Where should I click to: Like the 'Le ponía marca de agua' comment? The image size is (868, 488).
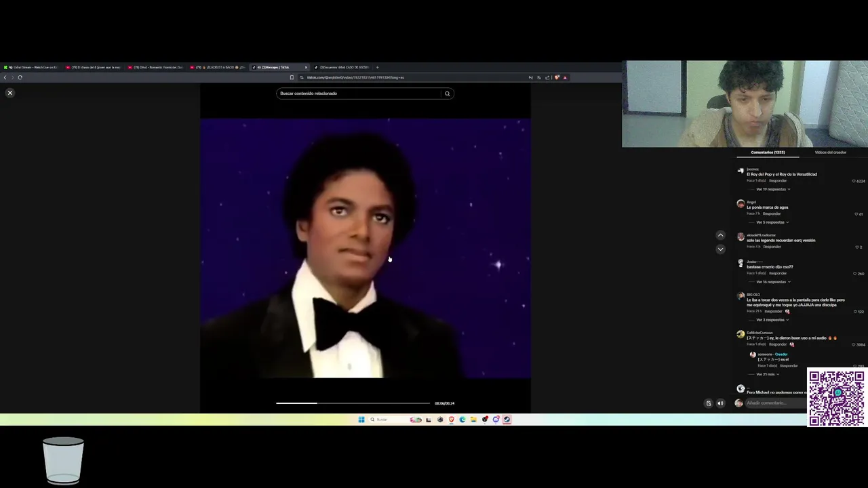[856, 214]
